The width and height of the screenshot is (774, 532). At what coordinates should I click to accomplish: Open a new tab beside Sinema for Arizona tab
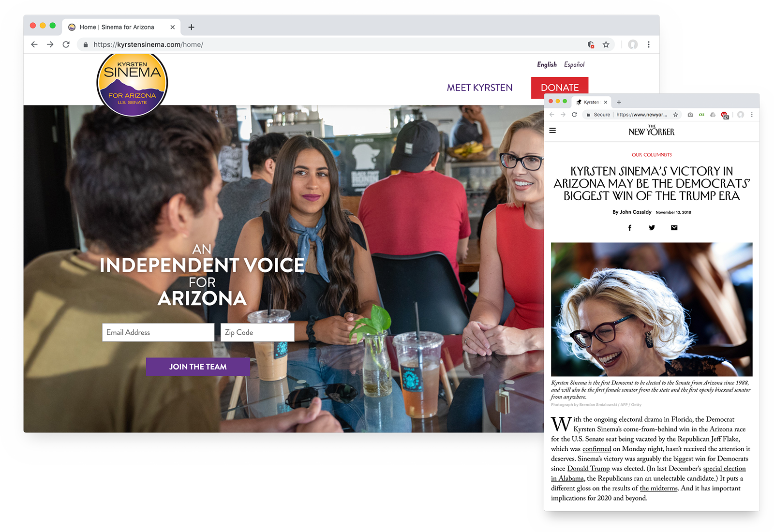click(x=191, y=27)
